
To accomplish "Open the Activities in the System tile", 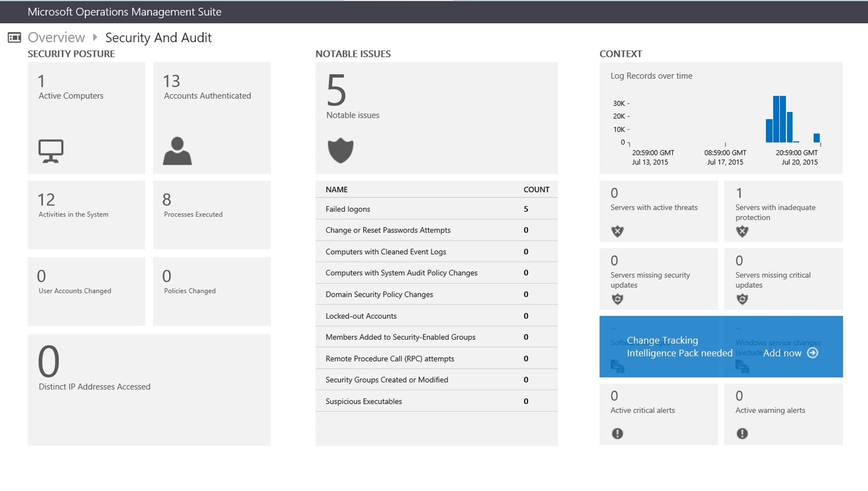I will pos(86,215).
